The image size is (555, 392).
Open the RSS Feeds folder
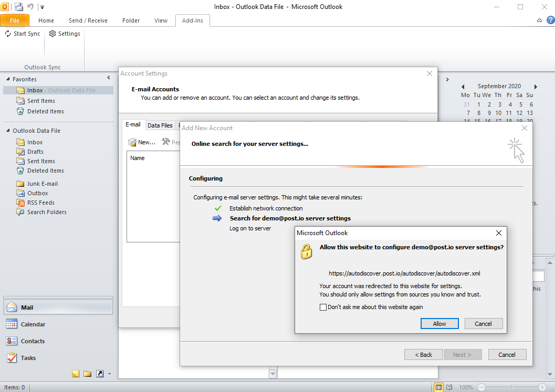click(41, 203)
